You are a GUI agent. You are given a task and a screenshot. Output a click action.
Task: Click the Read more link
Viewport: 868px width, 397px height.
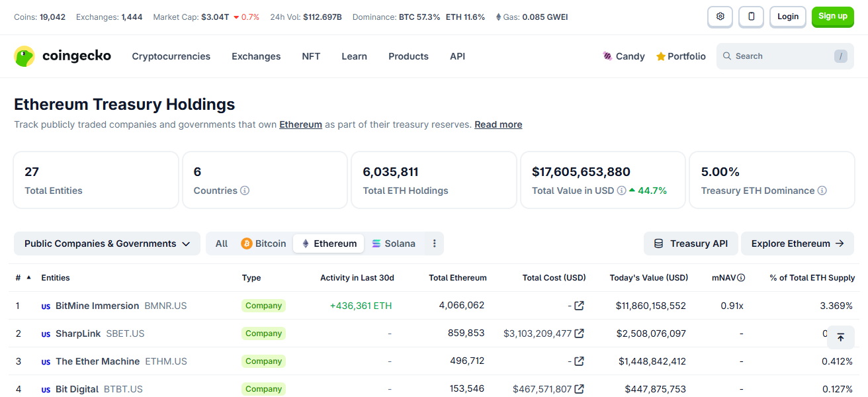pos(498,124)
